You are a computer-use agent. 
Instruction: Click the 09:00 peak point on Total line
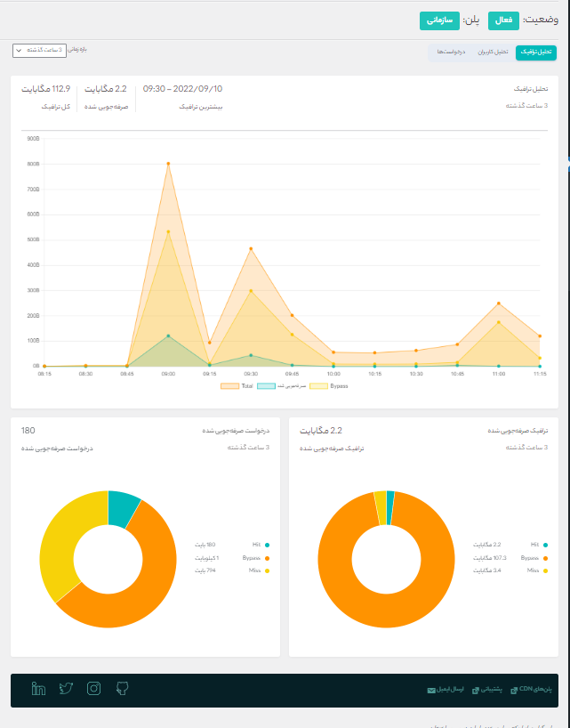(x=168, y=163)
